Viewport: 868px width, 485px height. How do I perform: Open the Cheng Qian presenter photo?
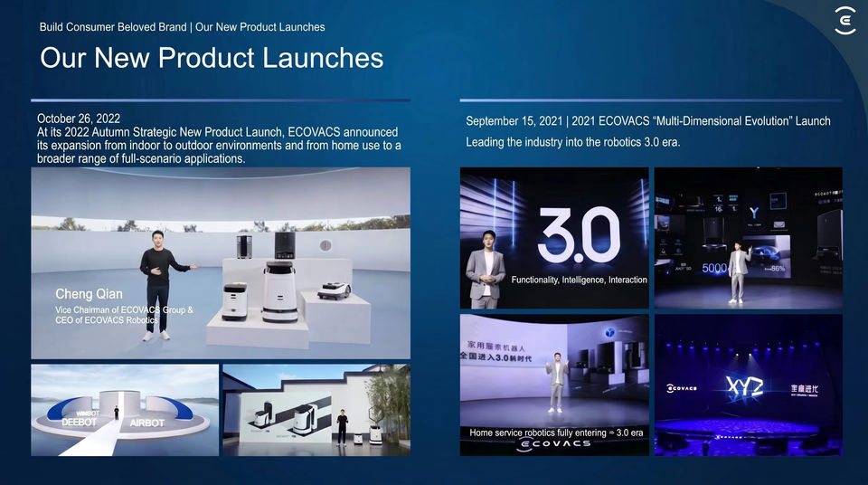221,263
